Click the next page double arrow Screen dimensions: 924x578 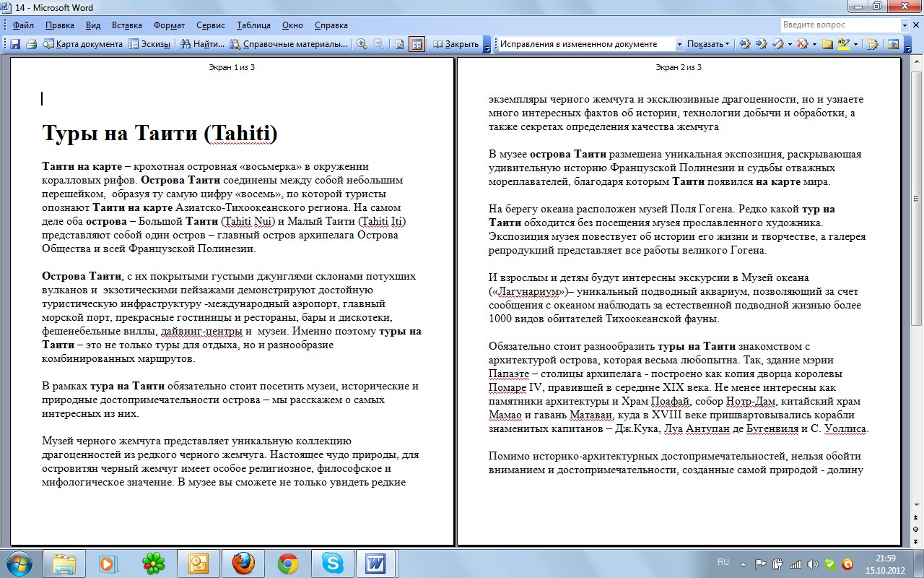pos(917,540)
